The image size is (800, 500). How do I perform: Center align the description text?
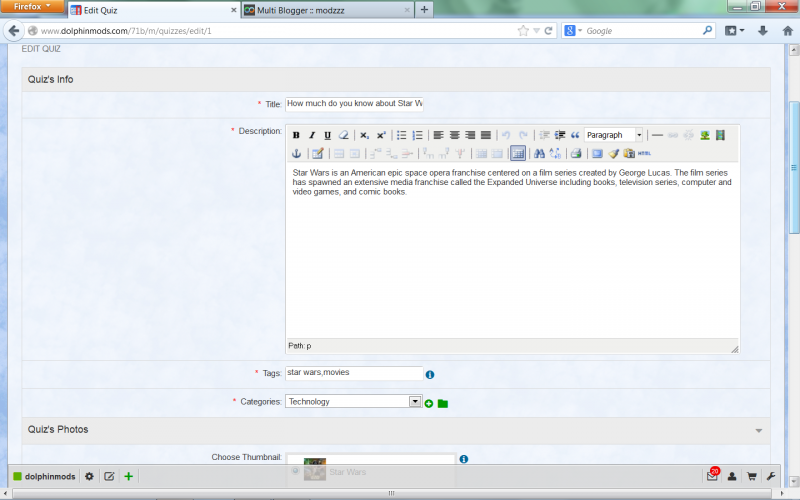pos(454,135)
